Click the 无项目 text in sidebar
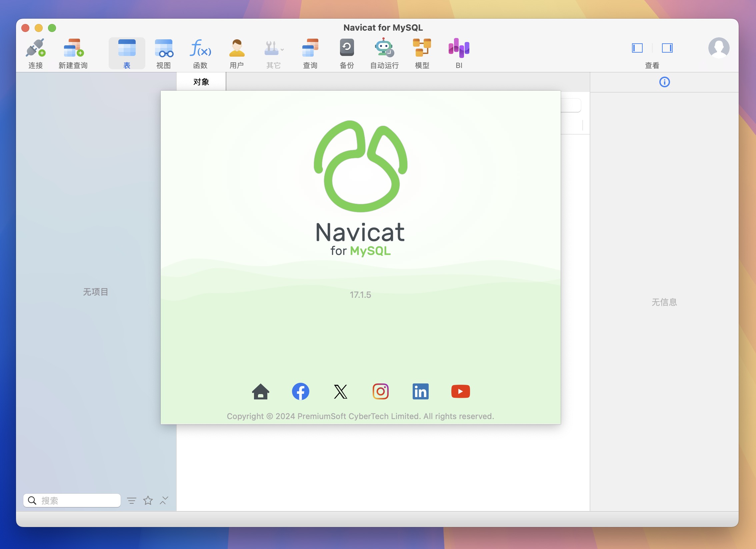This screenshot has height=549, width=756. point(96,292)
